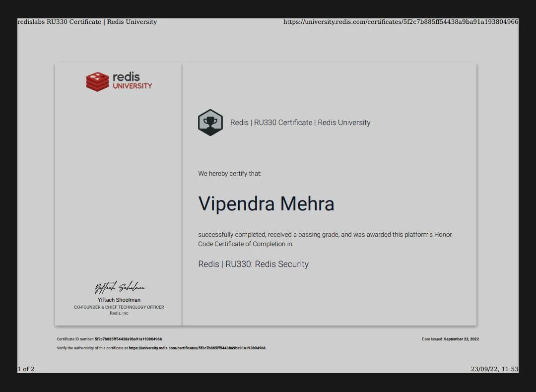Click the header URL university.redis.com

401,22
